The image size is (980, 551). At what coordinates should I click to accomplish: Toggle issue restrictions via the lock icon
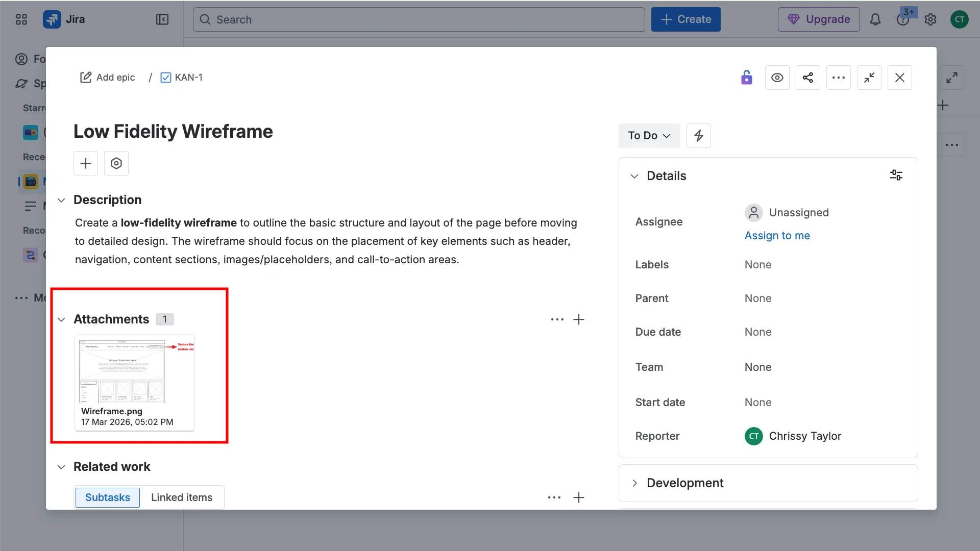tap(746, 77)
